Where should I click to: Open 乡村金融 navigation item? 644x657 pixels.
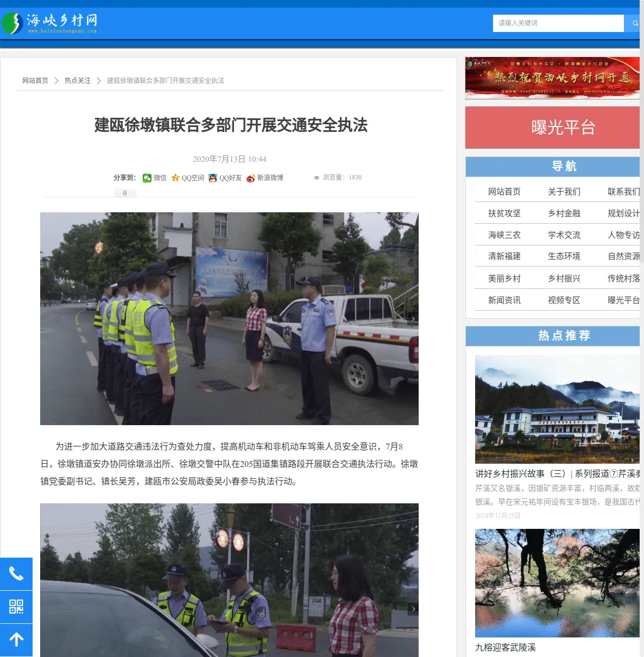click(x=564, y=213)
